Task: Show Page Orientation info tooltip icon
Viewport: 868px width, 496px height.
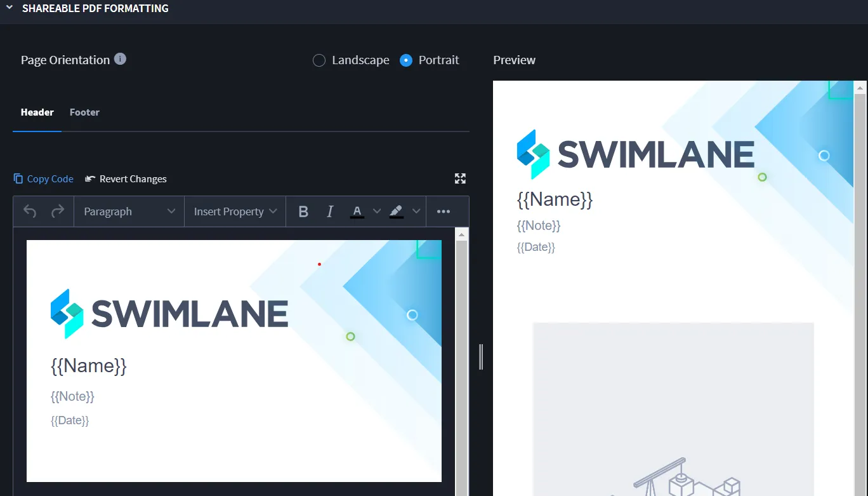Action: pos(120,59)
